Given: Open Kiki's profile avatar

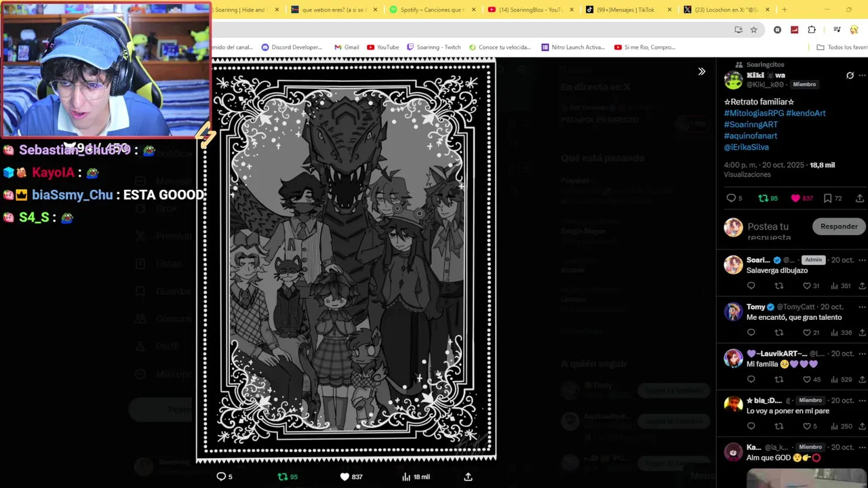Looking at the screenshot, I should pyautogui.click(x=733, y=80).
